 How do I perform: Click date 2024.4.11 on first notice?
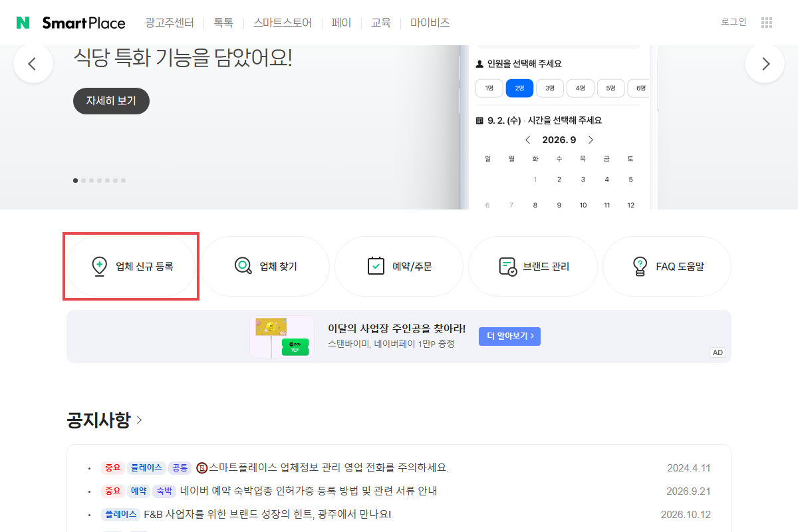(689, 468)
